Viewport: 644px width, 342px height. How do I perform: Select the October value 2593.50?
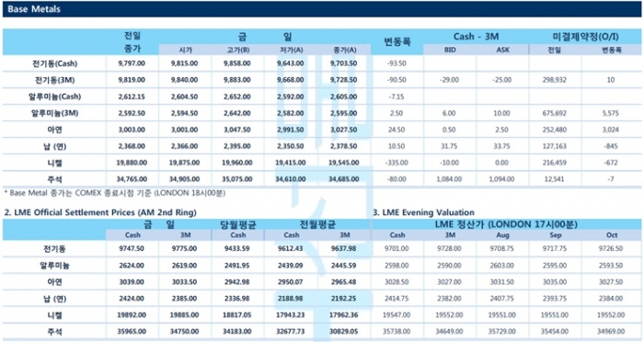tap(611, 266)
